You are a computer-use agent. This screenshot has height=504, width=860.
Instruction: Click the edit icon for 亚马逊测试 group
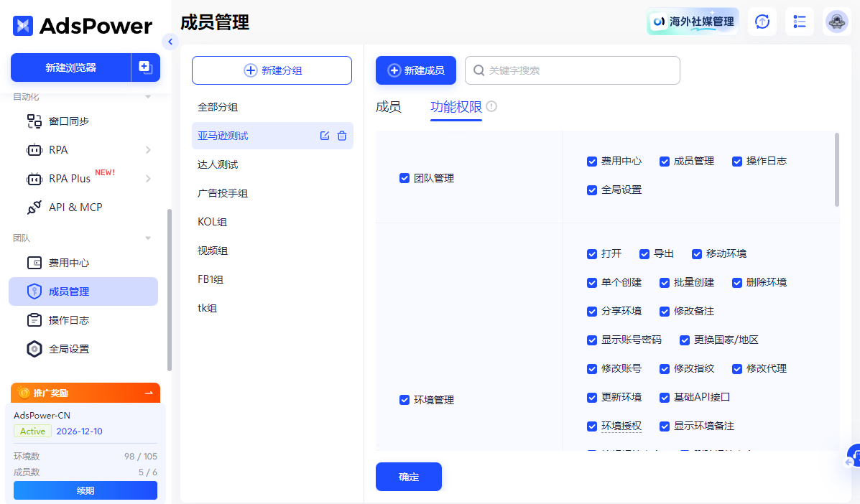click(325, 136)
